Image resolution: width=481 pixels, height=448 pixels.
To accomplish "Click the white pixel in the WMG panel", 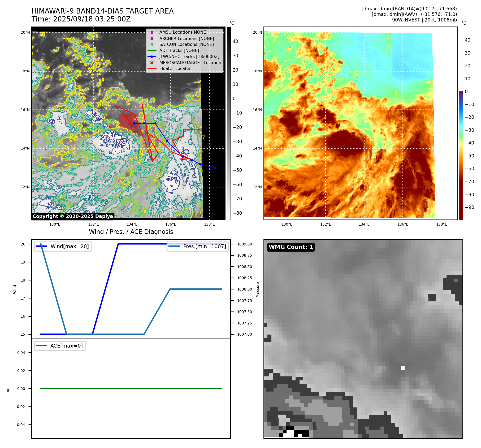I will tap(403, 368).
